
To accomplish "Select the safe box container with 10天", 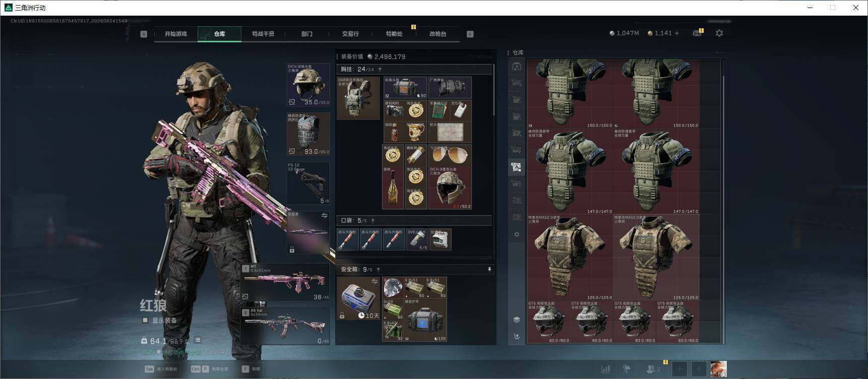I will click(358, 298).
